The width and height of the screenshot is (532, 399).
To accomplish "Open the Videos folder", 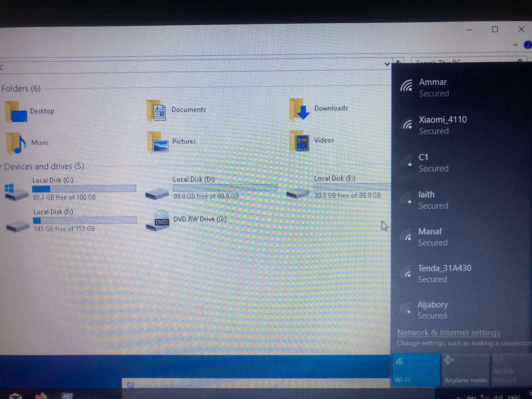I will coord(312,140).
